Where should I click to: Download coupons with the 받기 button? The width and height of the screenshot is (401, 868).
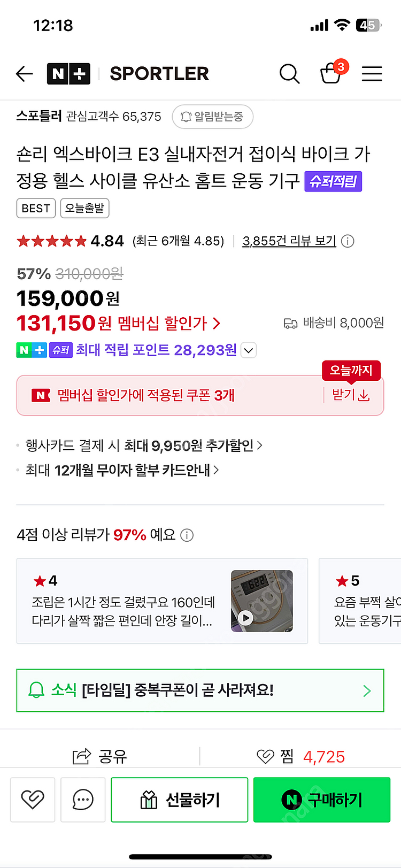[x=351, y=395]
